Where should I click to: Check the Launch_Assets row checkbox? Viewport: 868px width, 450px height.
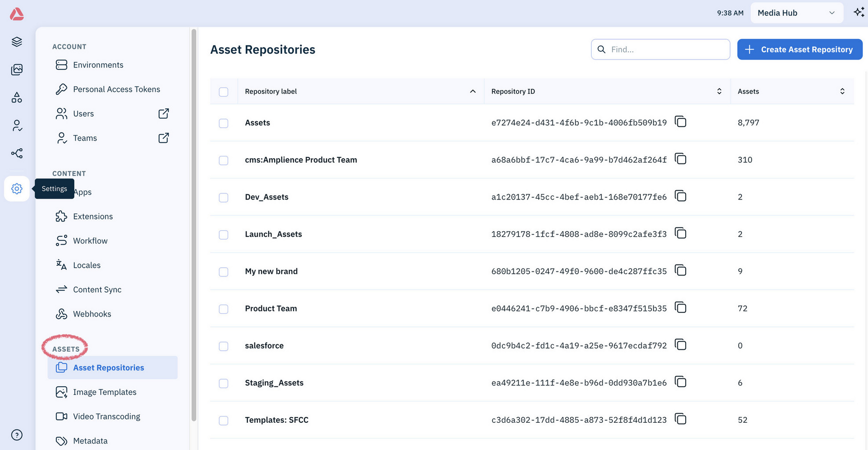pos(223,234)
